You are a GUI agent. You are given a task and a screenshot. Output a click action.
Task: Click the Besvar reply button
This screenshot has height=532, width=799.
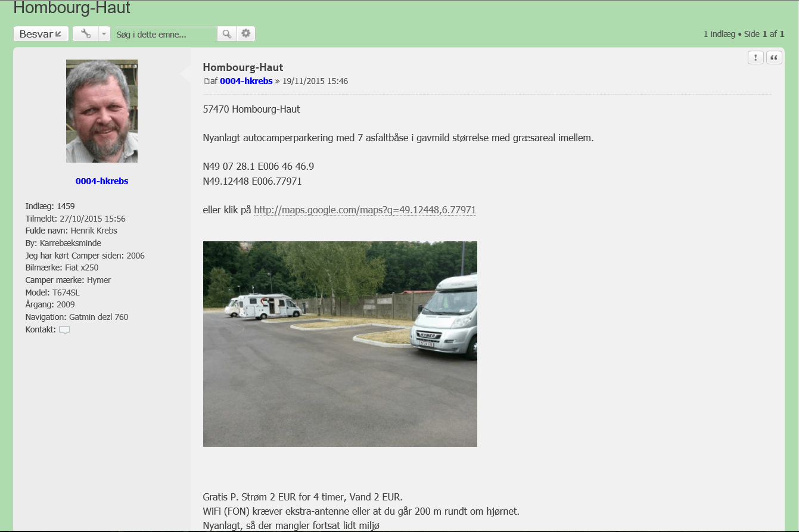[x=41, y=34]
